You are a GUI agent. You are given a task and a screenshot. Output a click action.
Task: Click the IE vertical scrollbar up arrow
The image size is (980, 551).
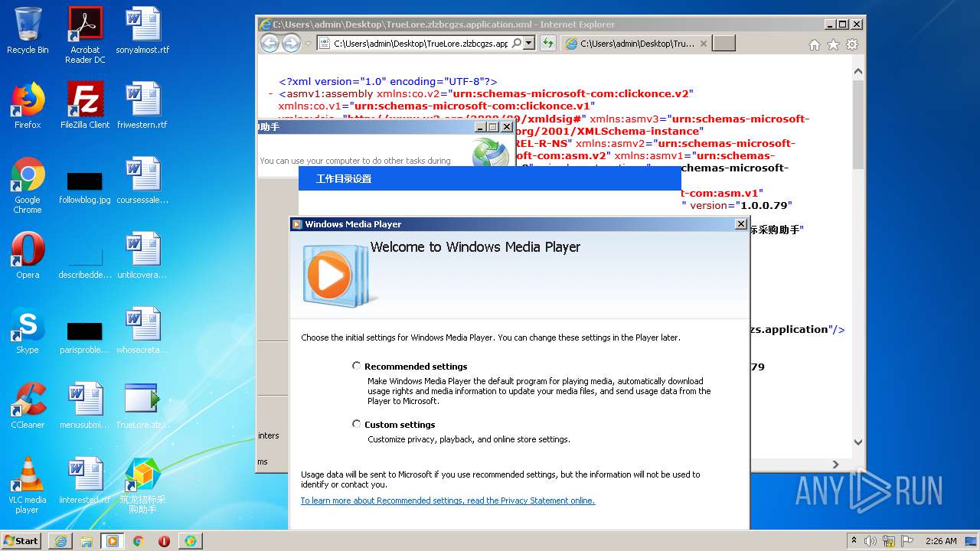point(858,72)
